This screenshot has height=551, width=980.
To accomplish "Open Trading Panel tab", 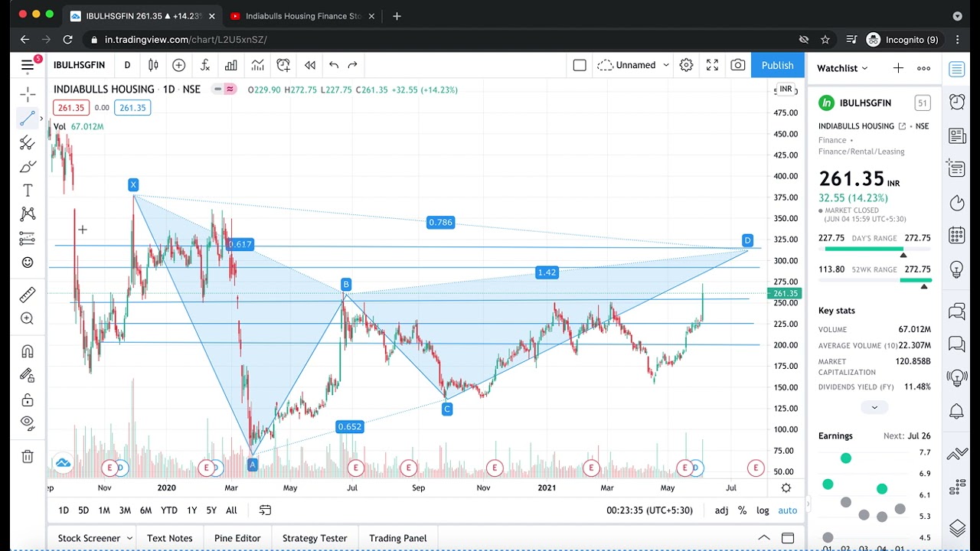I will [398, 538].
